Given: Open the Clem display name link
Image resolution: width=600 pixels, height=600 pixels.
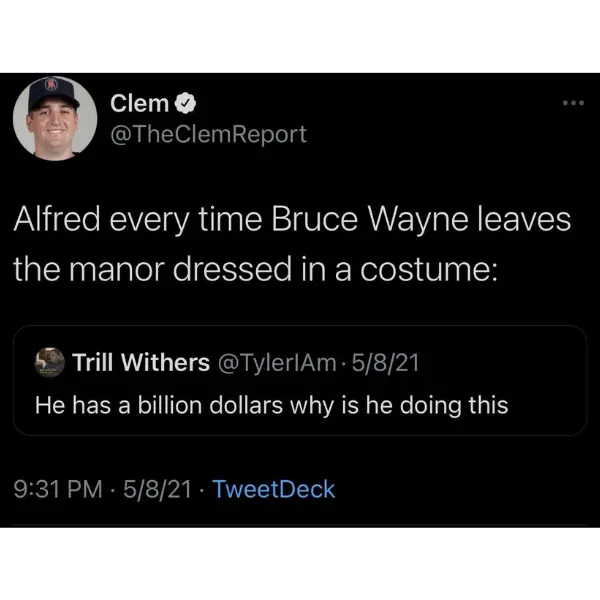Looking at the screenshot, I should coord(140,102).
